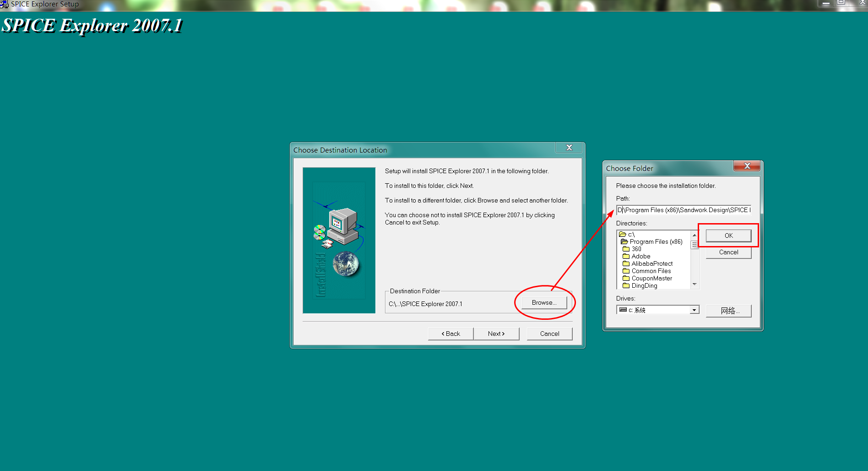
Task: Go back to the previous setup step
Action: click(x=450, y=333)
